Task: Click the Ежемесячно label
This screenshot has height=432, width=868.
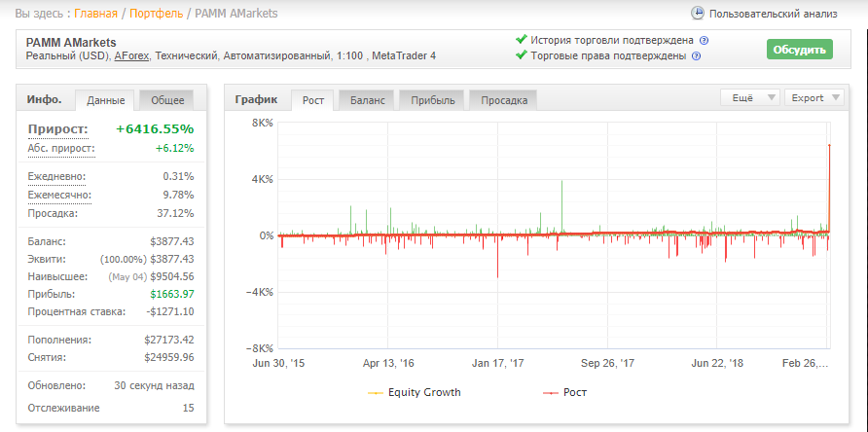Action: 59,195
